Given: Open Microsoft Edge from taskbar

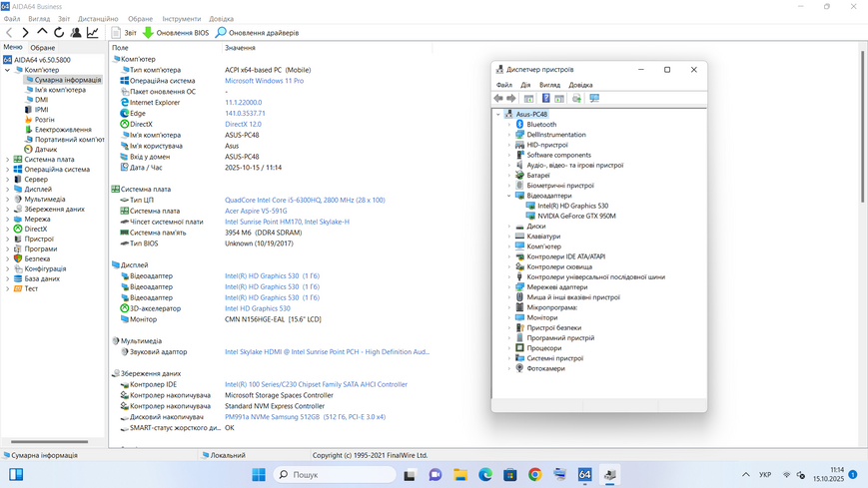Looking at the screenshot, I should 485,475.
